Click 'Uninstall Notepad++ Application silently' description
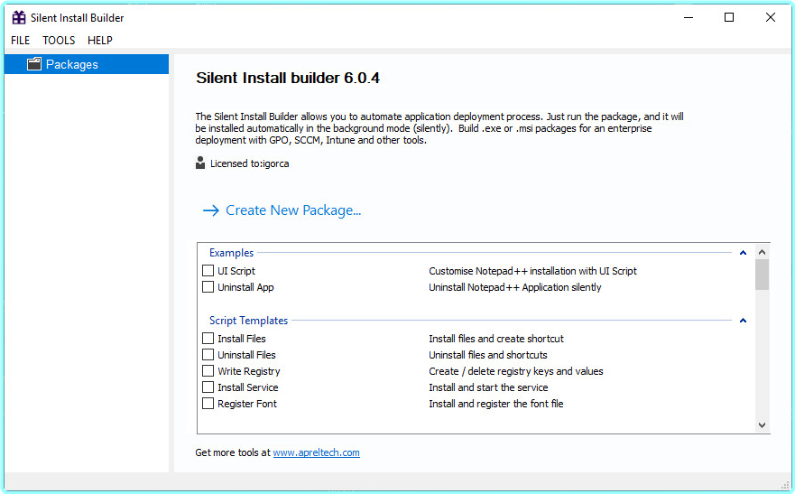795x494 pixels. click(515, 287)
